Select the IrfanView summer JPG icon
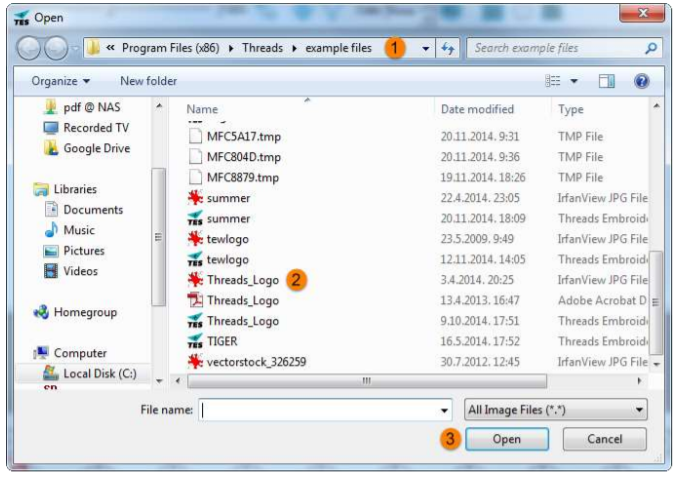This screenshot has height=480, width=681. tap(195, 198)
